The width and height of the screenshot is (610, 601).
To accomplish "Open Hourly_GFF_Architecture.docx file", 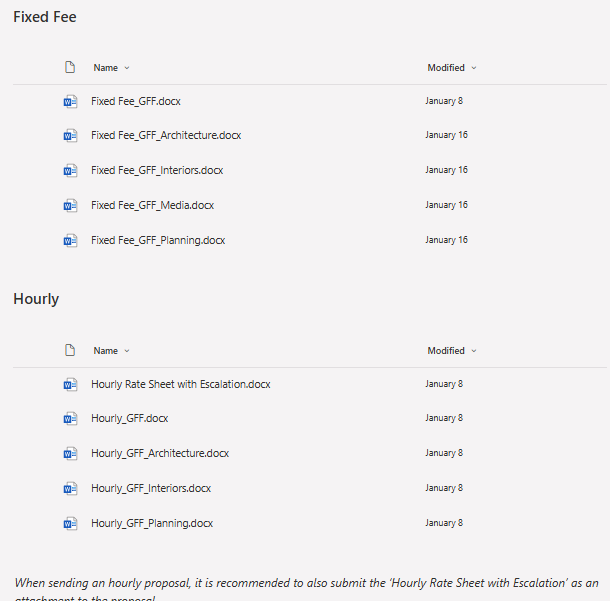I will pyautogui.click(x=160, y=453).
